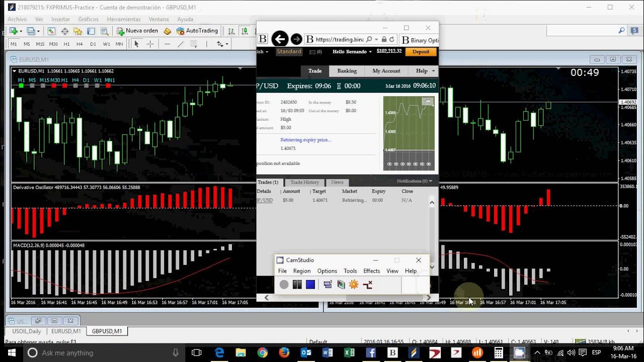The image size is (644, 362).
Task: Click the browser refresh icon
Action: 391,39
